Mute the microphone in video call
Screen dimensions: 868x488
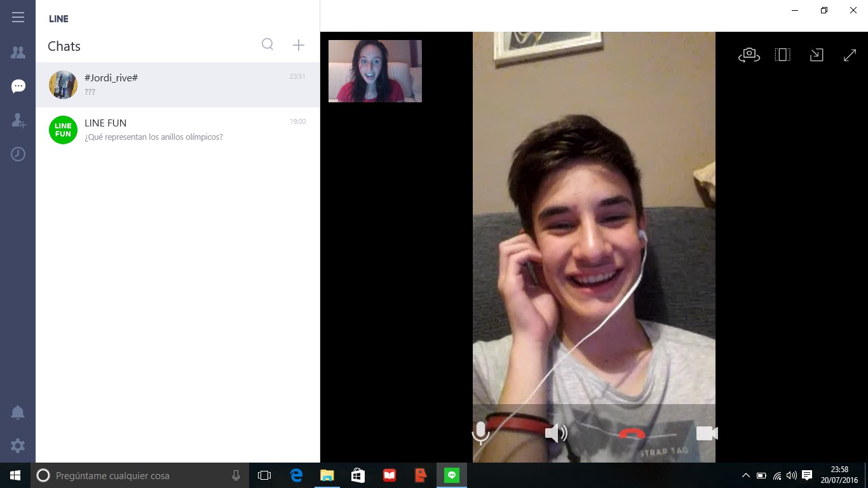(481, 433)
